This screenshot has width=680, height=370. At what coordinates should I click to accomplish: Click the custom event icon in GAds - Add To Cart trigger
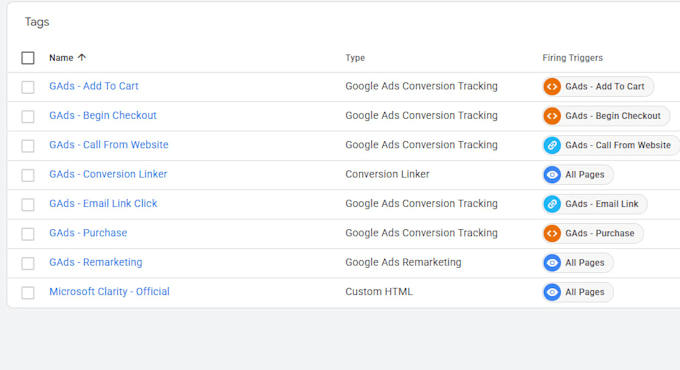(552, 87)
